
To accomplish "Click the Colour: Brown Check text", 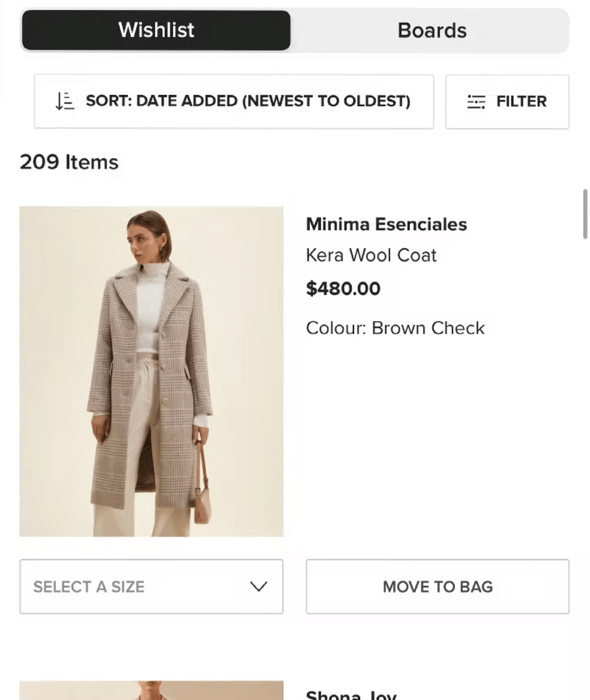I will [395, 328].
